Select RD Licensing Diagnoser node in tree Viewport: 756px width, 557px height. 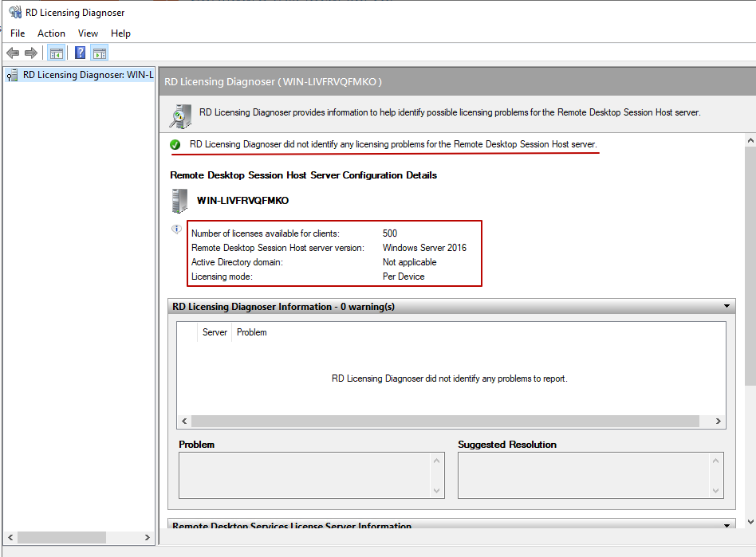86,75
